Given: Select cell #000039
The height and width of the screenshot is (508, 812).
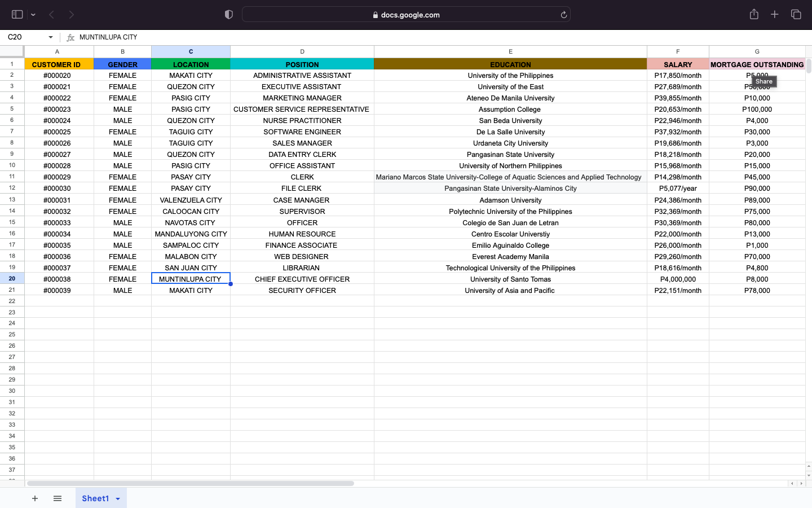Looking at the screenshot, I should pyautogui.click(x=59, y=290).
